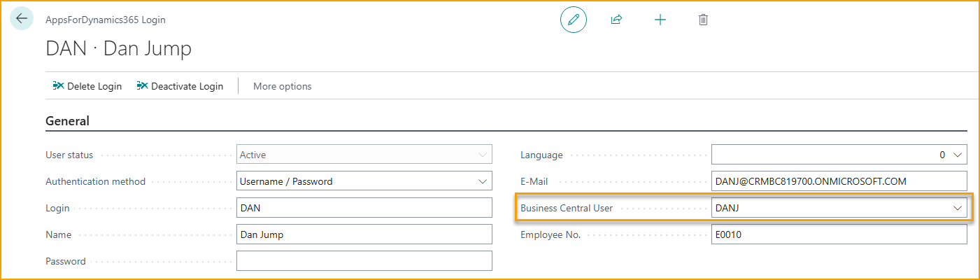980x280 pixels.
Task: Click the Delete Login action
Action: pyautogui.click(x=87, y=86)
